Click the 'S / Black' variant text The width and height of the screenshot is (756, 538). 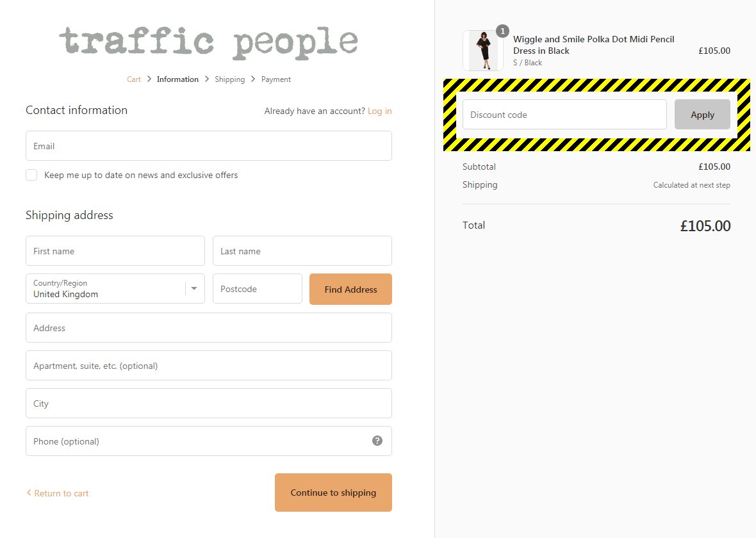(x=527, y=63)
